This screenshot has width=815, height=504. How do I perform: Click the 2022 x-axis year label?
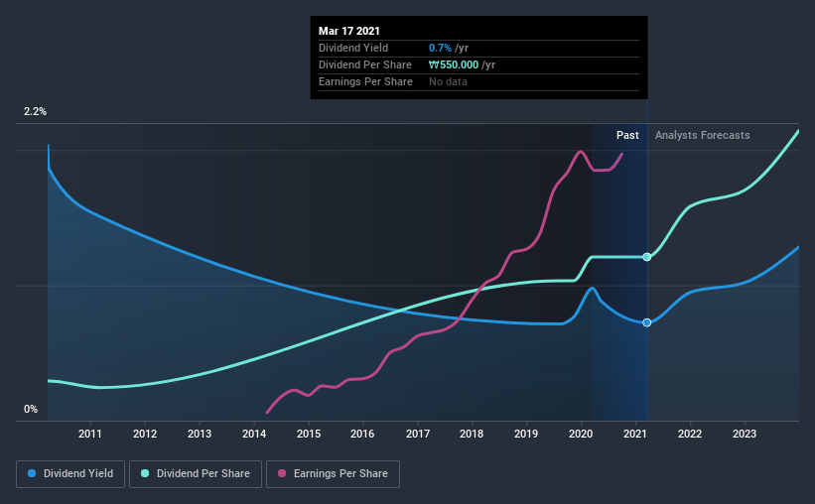(x=690, y=434)
